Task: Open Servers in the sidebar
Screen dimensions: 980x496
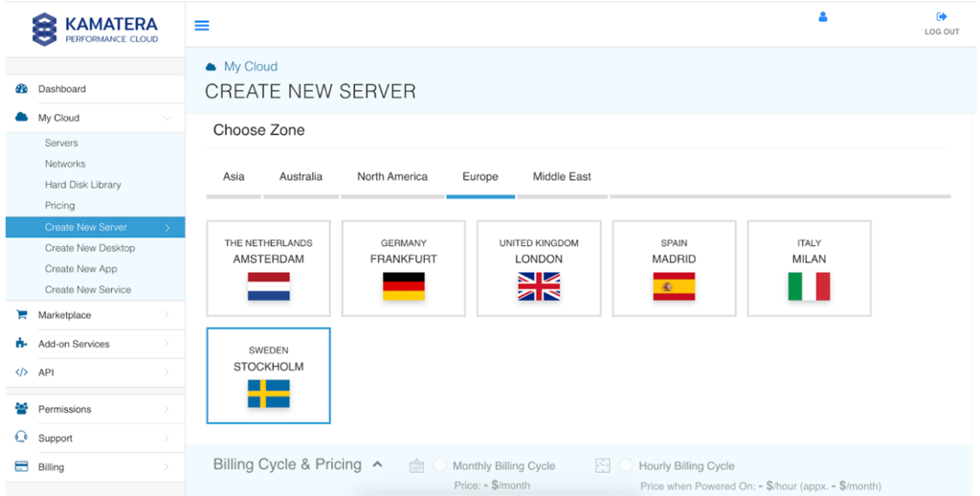Action: click(61, 143)
